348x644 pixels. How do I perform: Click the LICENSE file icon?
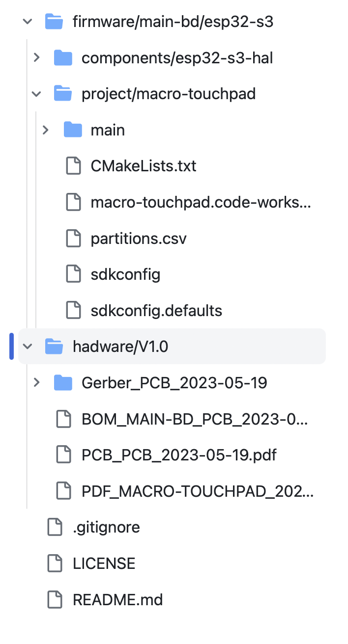(x=55, y=563)
